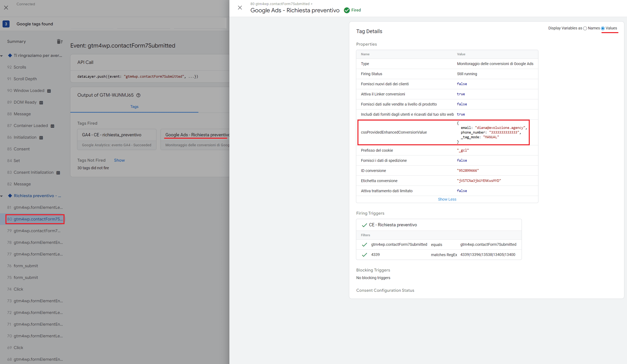627x364 pixels.
Task: Click the dataLayer.push API call code line
Action: pyautogui.click(x=138, y=77)
